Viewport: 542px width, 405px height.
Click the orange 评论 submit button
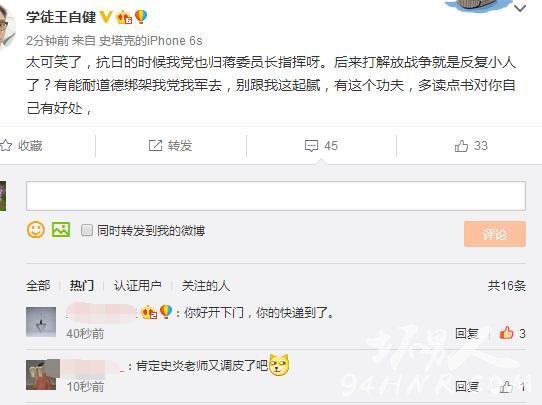click(495, 234)
